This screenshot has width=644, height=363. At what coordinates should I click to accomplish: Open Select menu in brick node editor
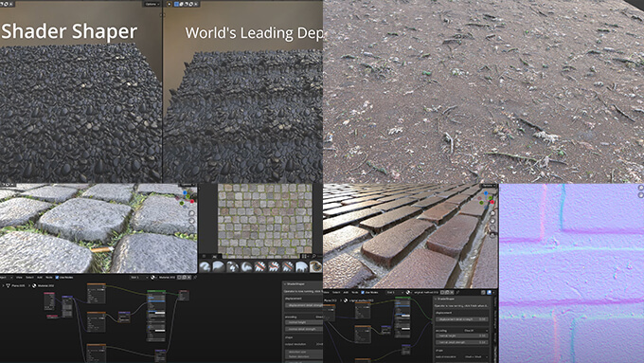[336, 292]
